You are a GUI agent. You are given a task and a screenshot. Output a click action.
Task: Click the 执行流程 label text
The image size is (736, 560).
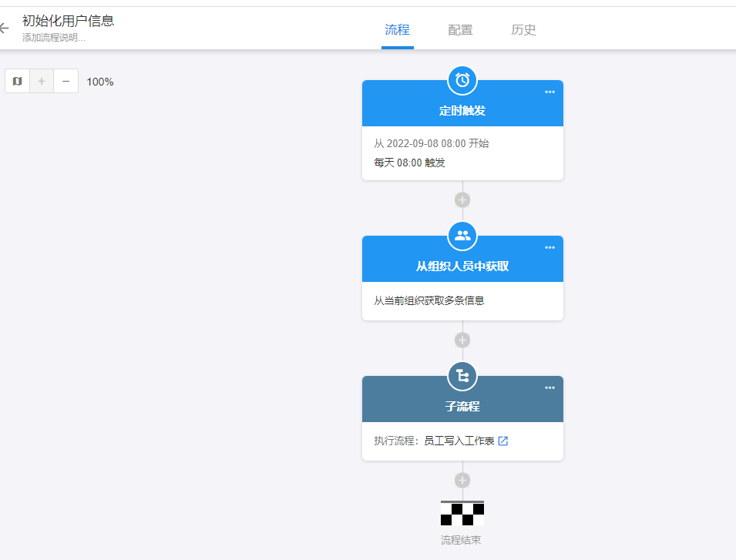[395, 441]
